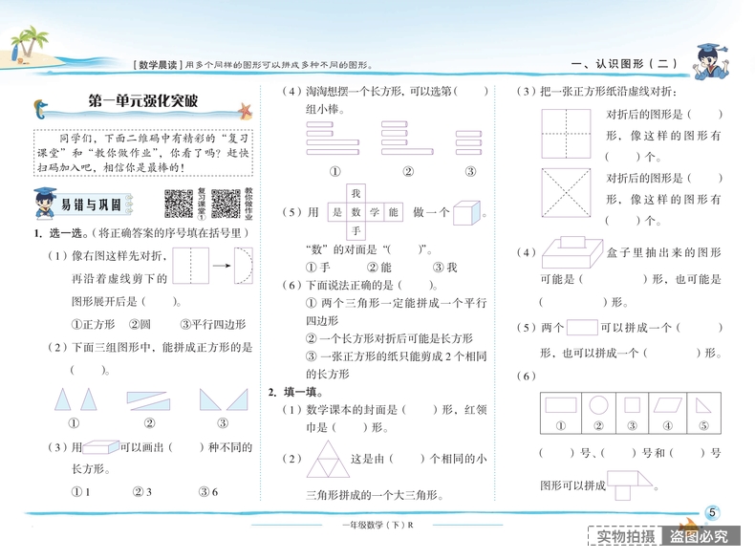
Task: Choose answer option ①正方形
Action: pos(93,324)
